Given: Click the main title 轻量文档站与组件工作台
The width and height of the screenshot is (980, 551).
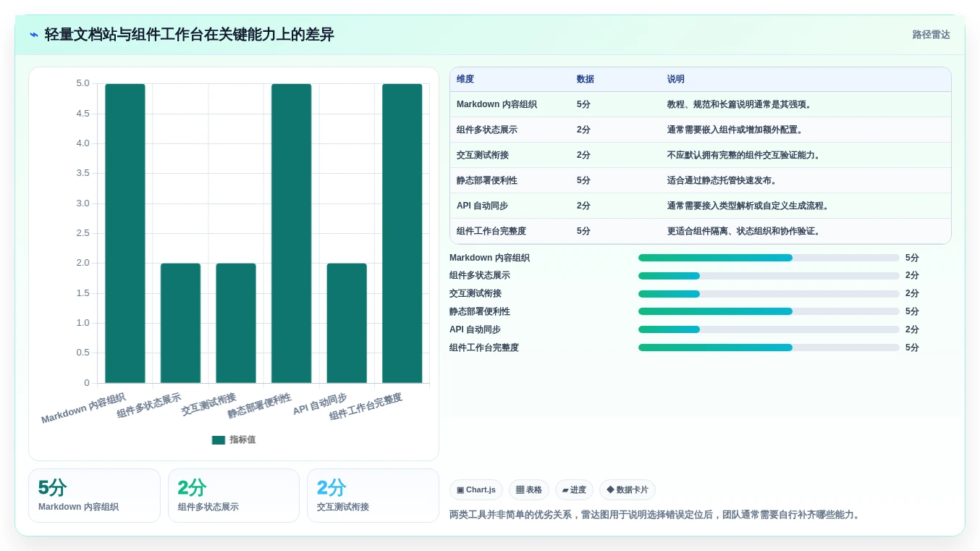Looking at the screenshot, I should point(189,35).
